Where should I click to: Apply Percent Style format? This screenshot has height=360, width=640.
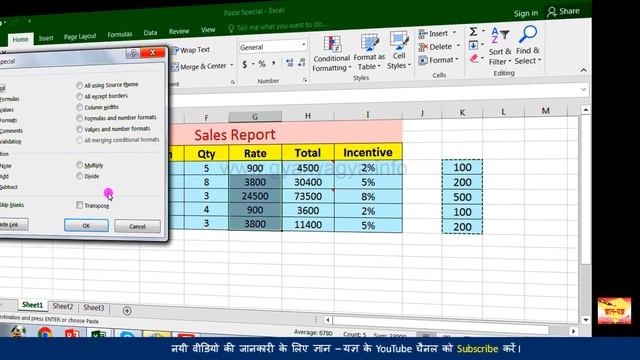tap(262, 64)
